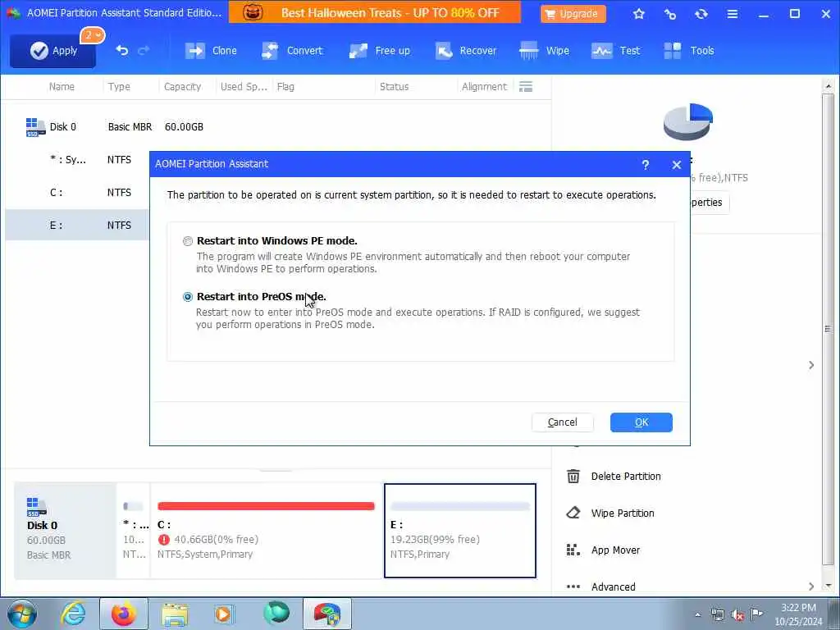This screenshot has width=840, height=630.
Task: Click the trash Delete Partition icon
Action: 573,477
